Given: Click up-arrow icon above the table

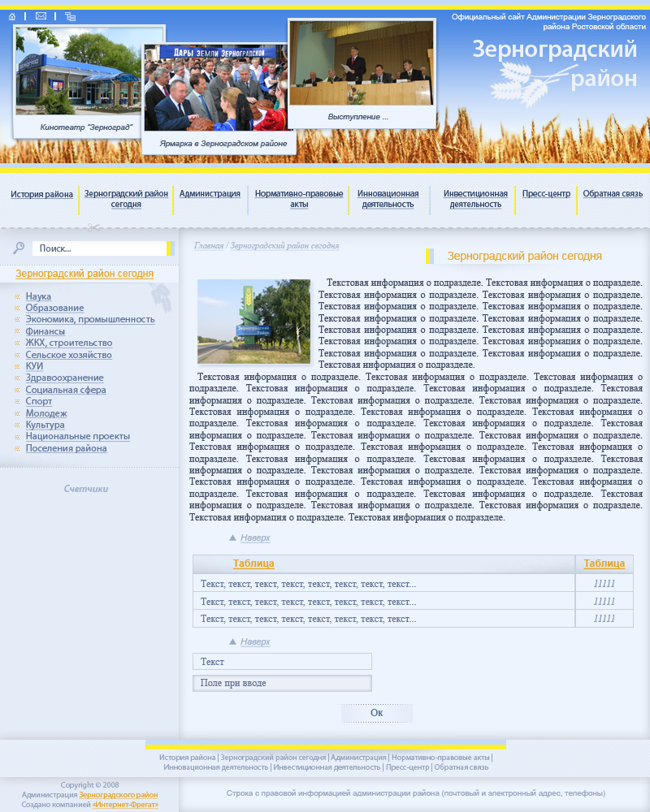Looking at the screenshot, I should pos(232,538).
